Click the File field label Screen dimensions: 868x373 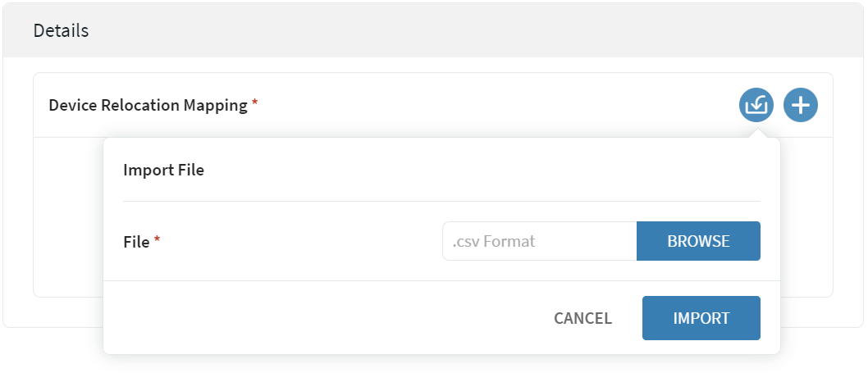pyautogui.click(x=136, y=242)
